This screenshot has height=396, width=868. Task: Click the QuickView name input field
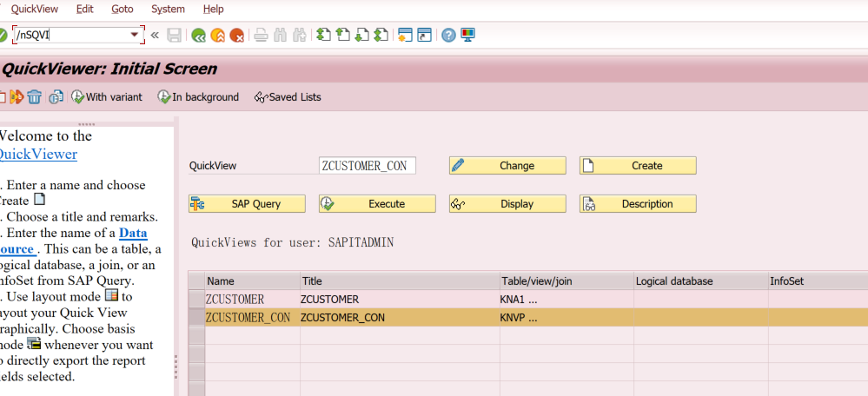(x=367, y=166)
